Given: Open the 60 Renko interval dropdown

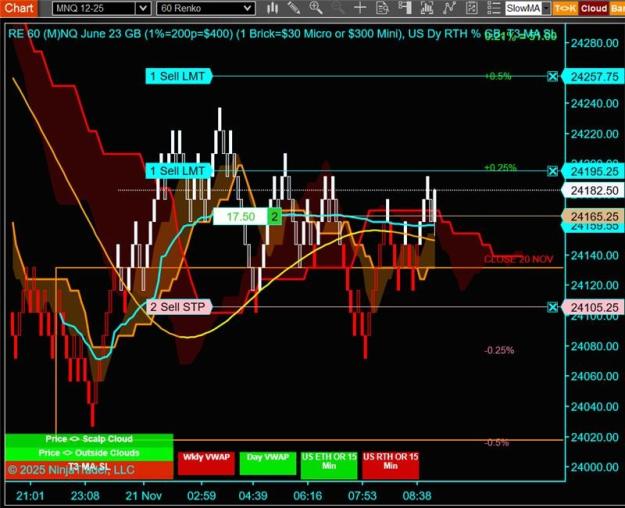Looking at the screenshot, I should point(206,8).
